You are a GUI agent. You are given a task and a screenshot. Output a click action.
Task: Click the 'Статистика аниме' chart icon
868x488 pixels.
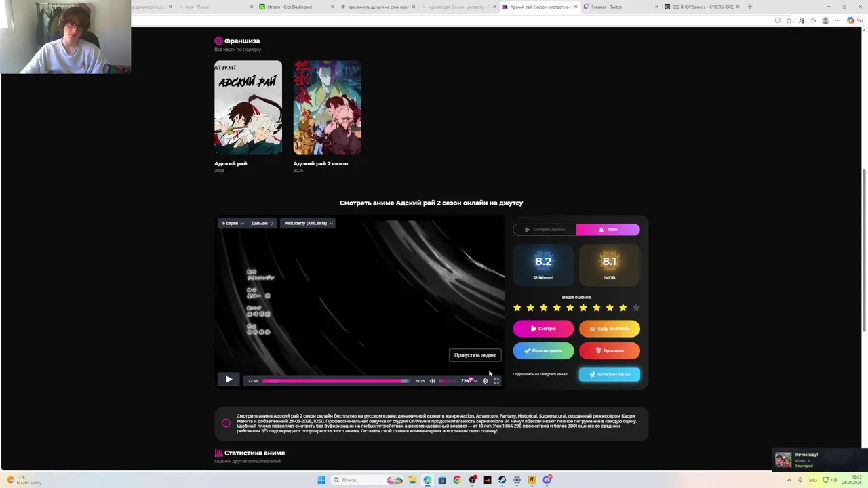(x=218, y=453)
